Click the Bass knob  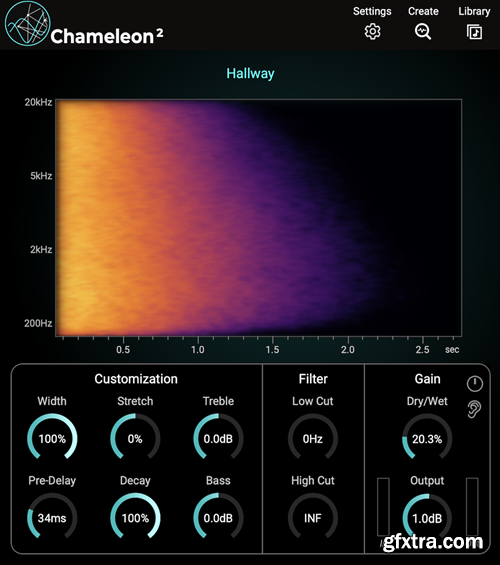point(218,517)
